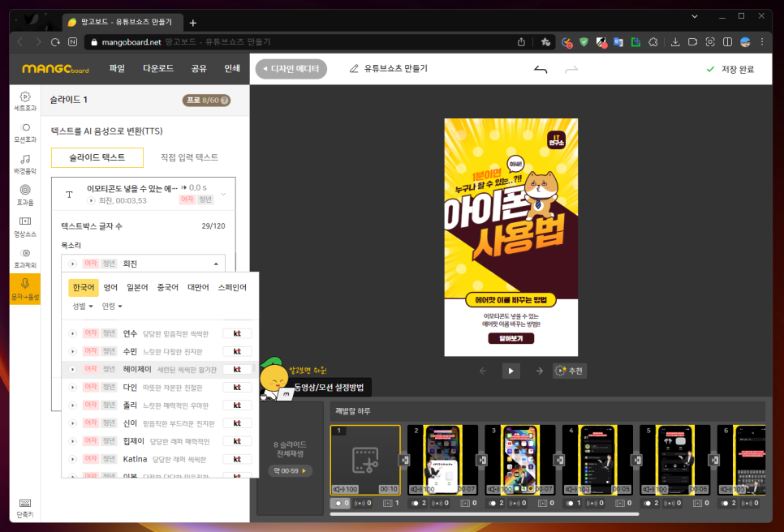Open the 파일 menu
Image resolution: width=784 pixels, height=532 pixels.
[x=117, y=68]
